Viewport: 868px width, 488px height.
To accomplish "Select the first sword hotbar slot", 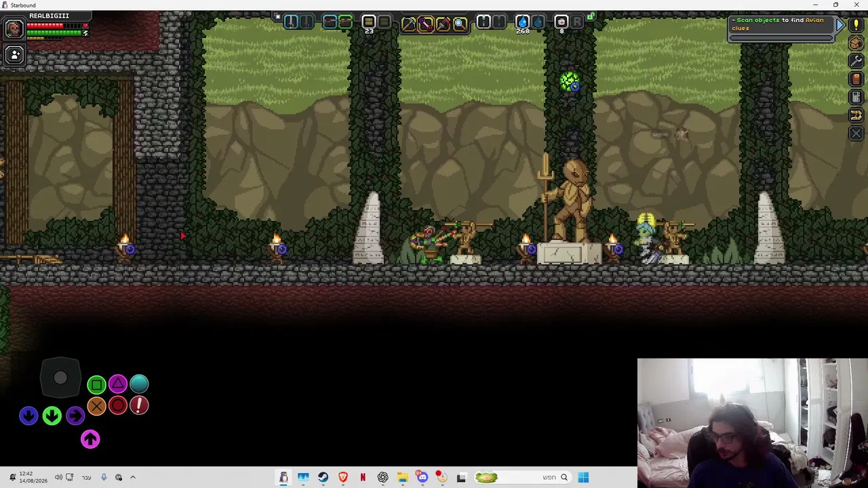I will tap(291, 22).
